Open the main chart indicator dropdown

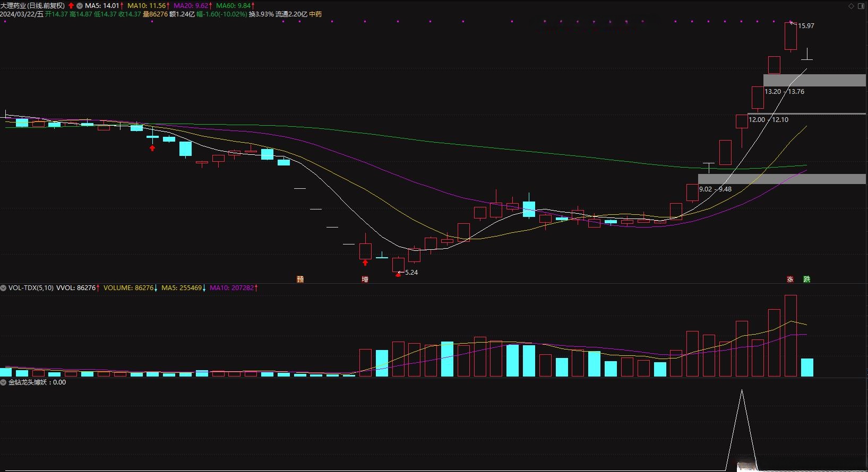click(80, 6)
